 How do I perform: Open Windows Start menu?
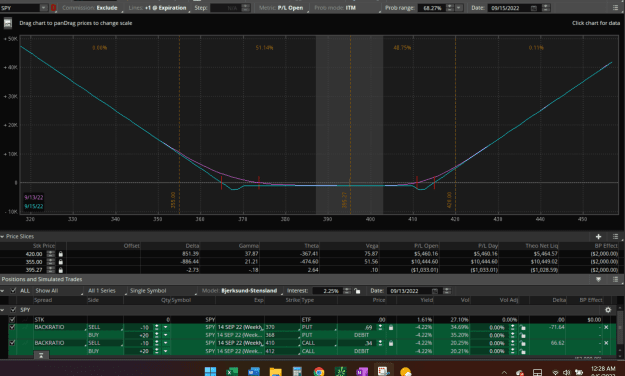point(210,371)
